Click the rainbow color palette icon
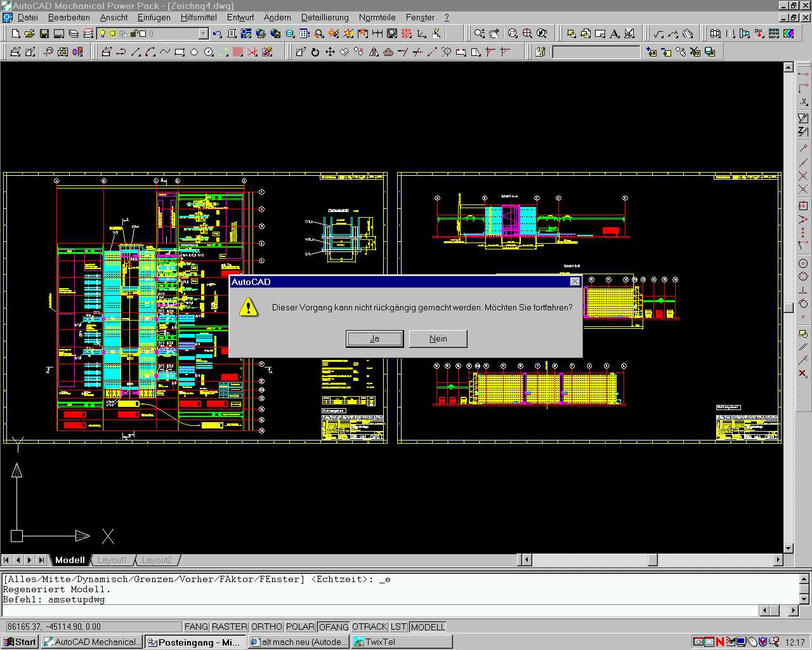812x650 pixels. point(789,33)
